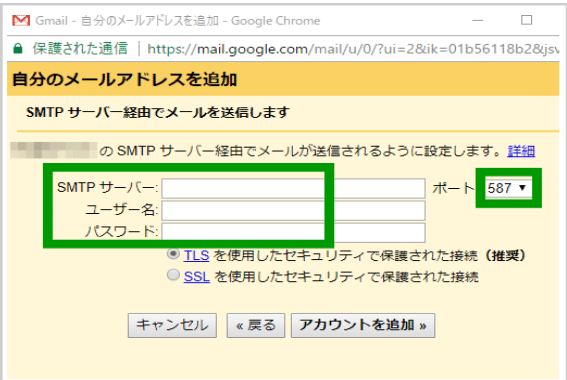The image size is (567, 380).
Task: Click the mail.google.com URL in address bar
Action: point(353,48)
